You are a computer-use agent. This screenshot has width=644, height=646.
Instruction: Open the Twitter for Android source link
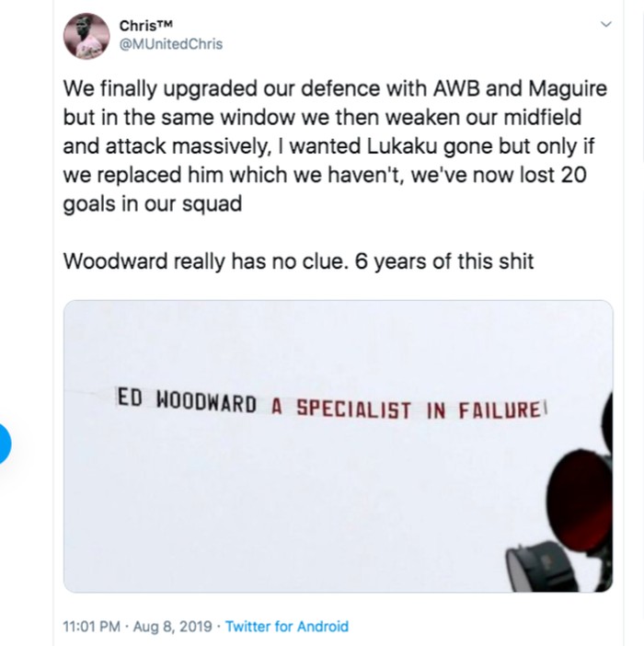tap(287, 627)
